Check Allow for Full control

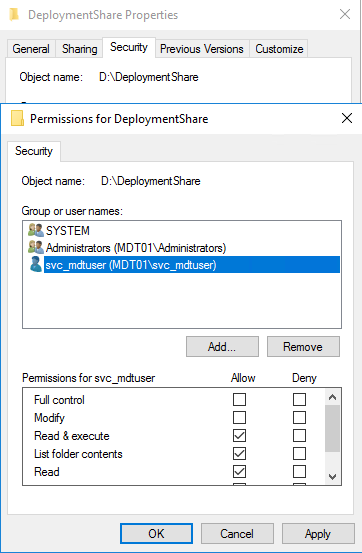point(239,400)
